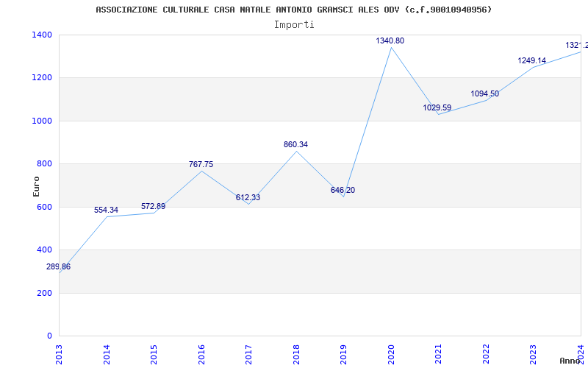Click the 2019 x-axis year label
This screenshot has width=588, height=368.
pos(343,353)
